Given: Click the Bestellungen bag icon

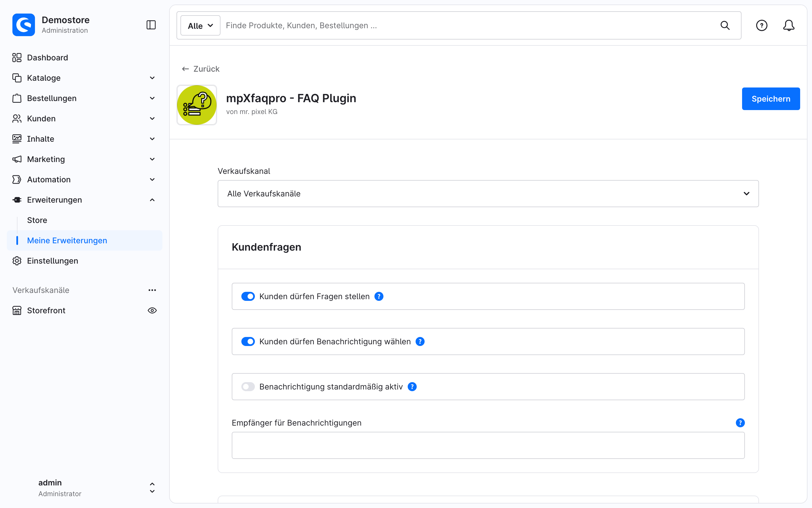Looking at the screenshot, I should tap(17, 98).
